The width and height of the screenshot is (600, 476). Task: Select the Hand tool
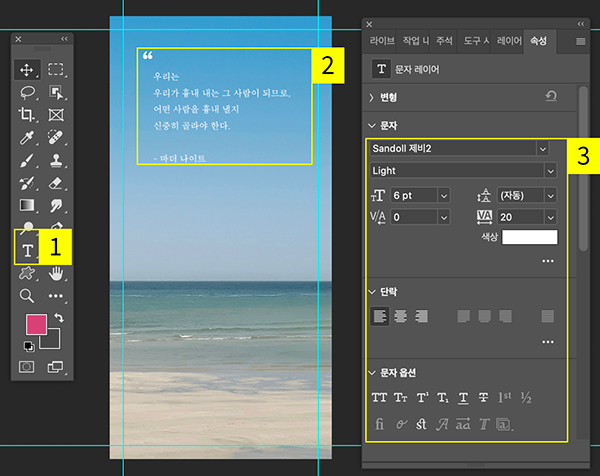[56, 273]
